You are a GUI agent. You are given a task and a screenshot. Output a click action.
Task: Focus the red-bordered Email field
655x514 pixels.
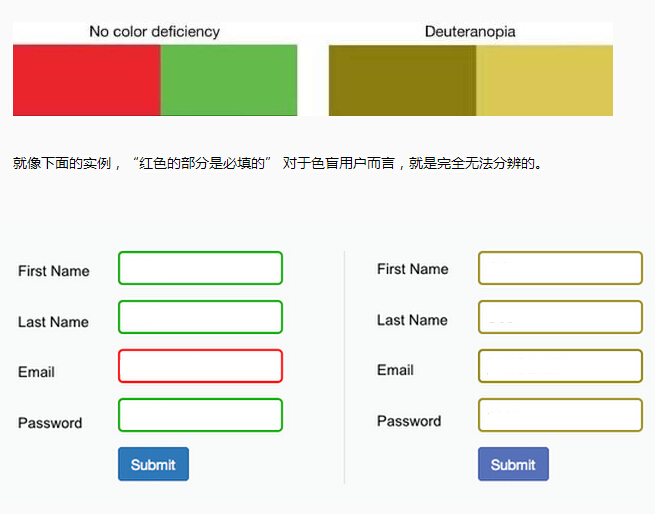[200, 366]
